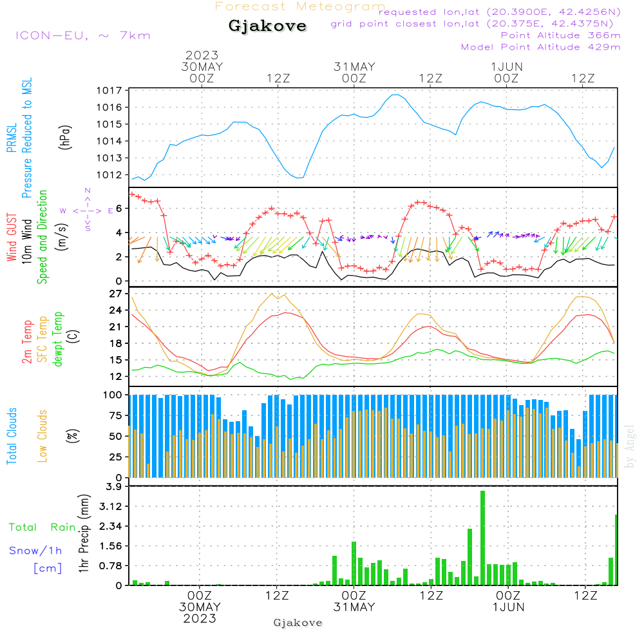Click the compass 'N' letter
644x644 pixels.
coord(88,191)
